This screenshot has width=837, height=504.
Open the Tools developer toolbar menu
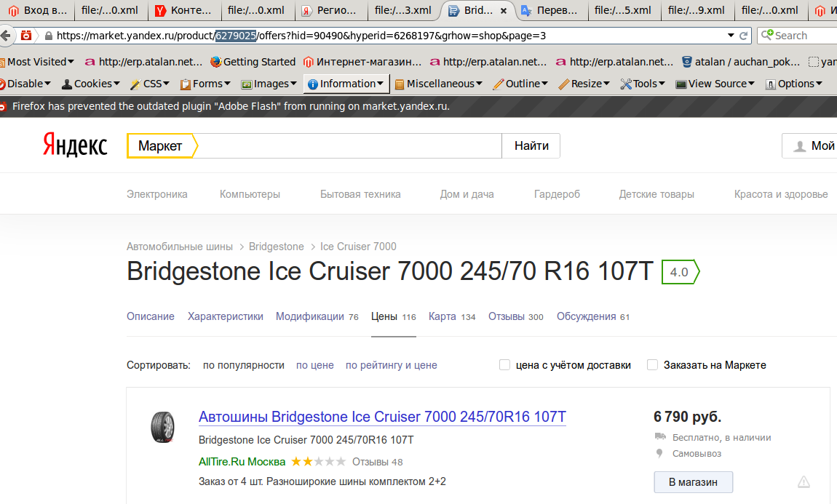(x=643, y=84)
